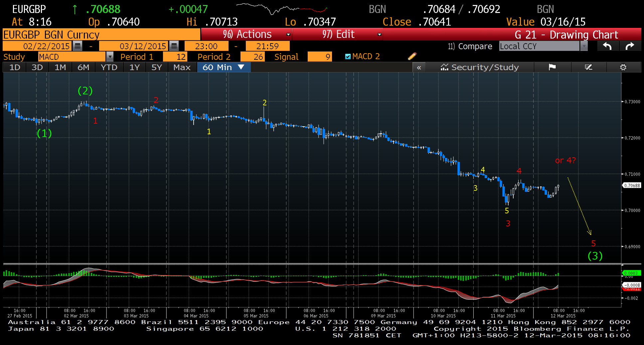The image size is (644, 345).
Task: Click the Period 1 input field
Action: (176, 57)
